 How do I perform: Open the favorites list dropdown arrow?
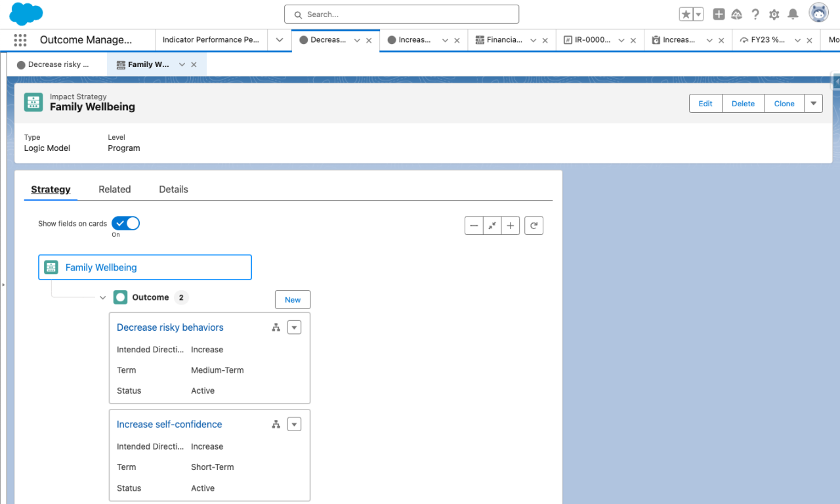pos(698,14)
